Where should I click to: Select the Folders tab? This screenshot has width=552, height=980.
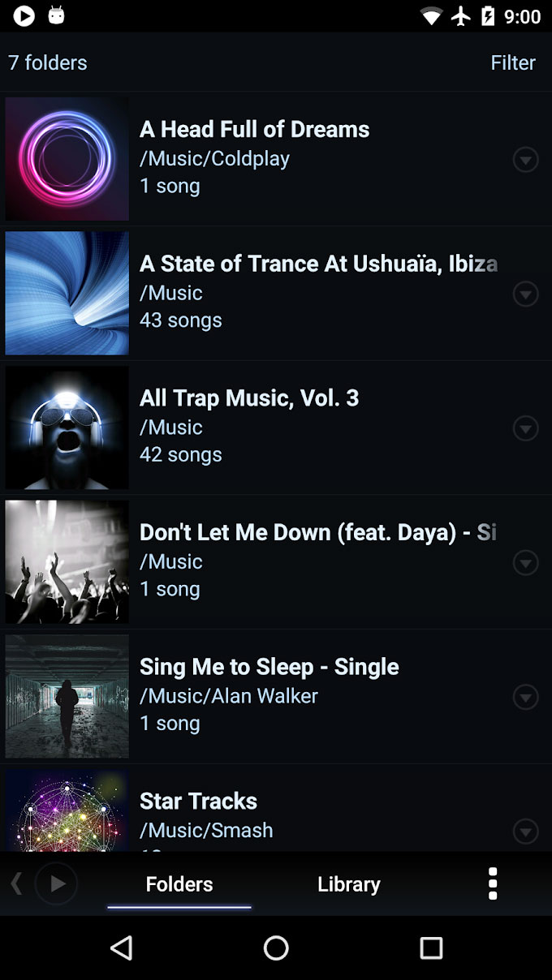[x=179, y=883]
